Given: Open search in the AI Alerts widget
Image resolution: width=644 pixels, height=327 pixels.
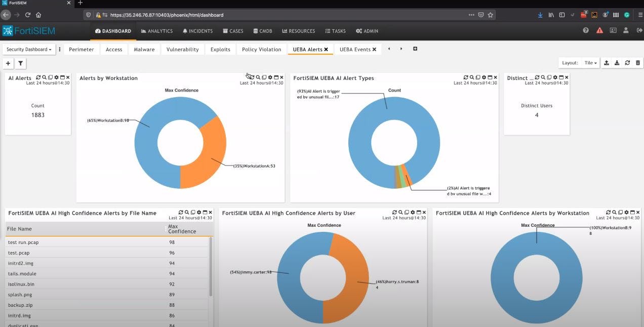Looking at the screenshot, I should click(45, 77).
